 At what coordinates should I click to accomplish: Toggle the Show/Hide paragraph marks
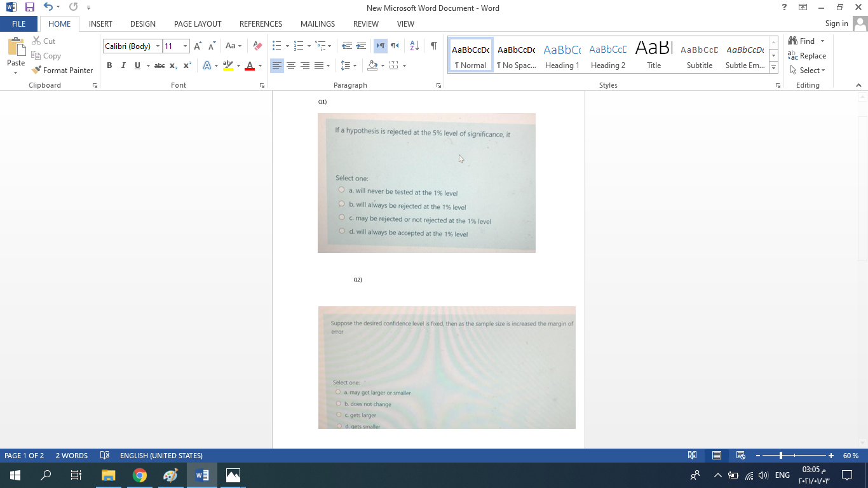(434, 46)
